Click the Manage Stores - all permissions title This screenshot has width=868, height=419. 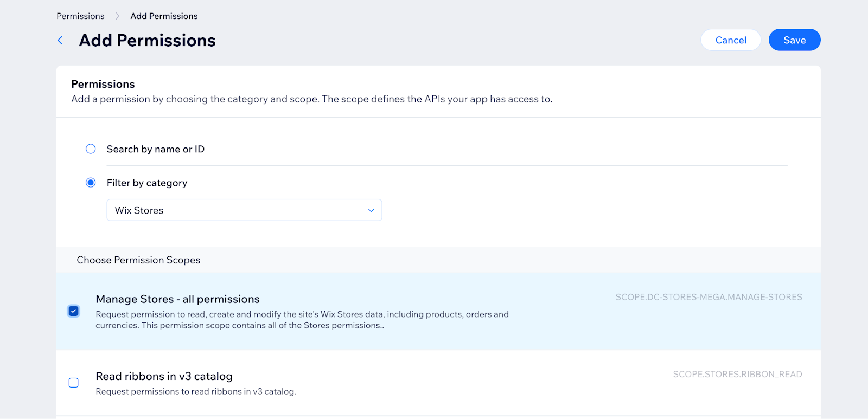(x=177, y=299)
